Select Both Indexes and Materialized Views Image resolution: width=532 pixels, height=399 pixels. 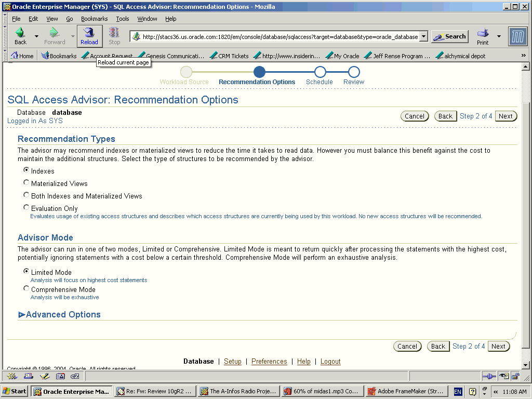tap(26, 195)
